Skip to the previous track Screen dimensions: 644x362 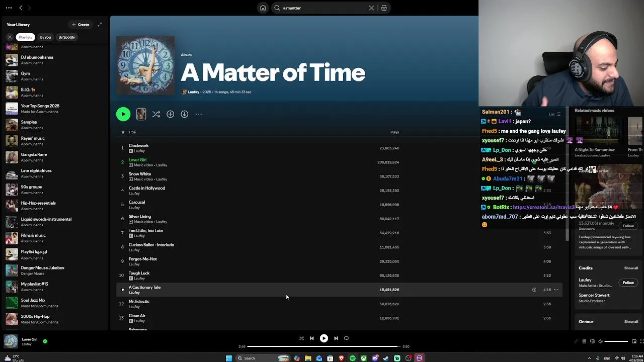311,338
